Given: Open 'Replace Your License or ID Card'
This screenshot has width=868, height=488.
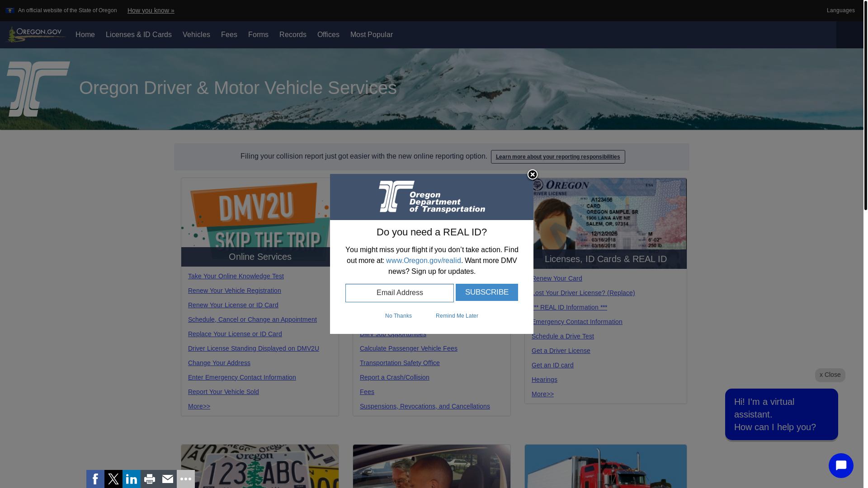Looking at the screenshot, I should [x=235, y=334].
